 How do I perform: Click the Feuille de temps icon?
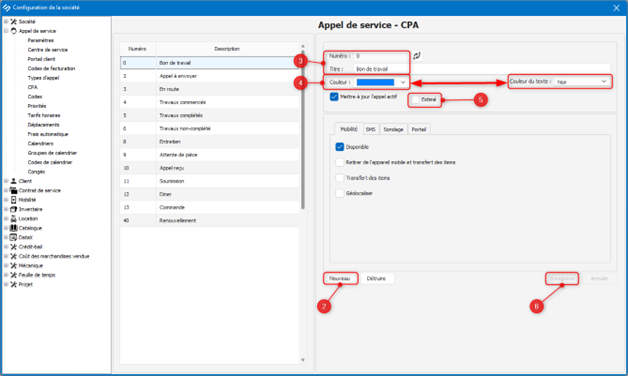[14, 275]
